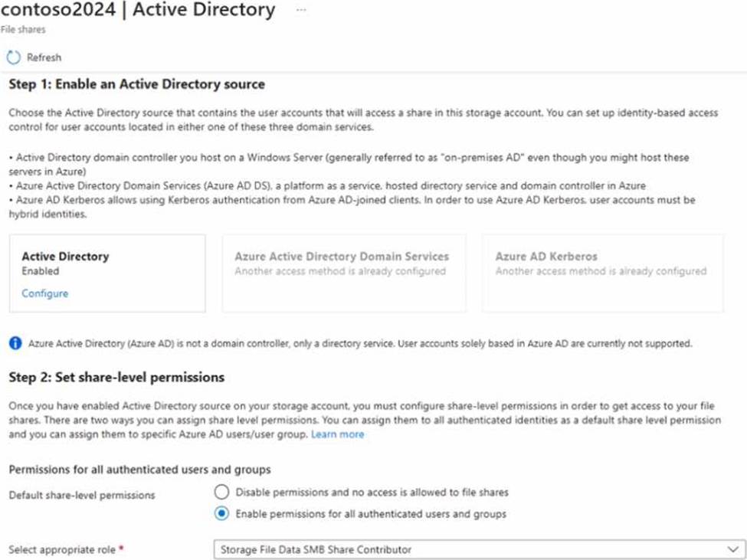Click the Refresh button label

[x=44, y=57]
